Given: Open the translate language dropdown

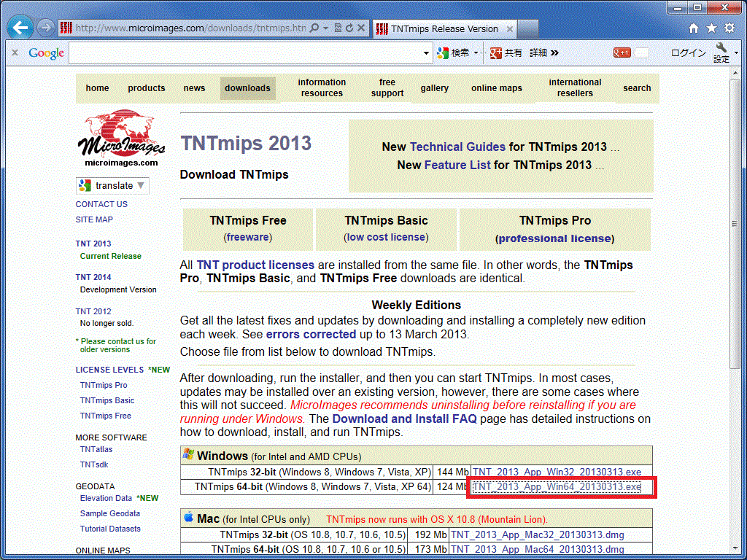Looking at the screenshot, I should click(113, 186).
